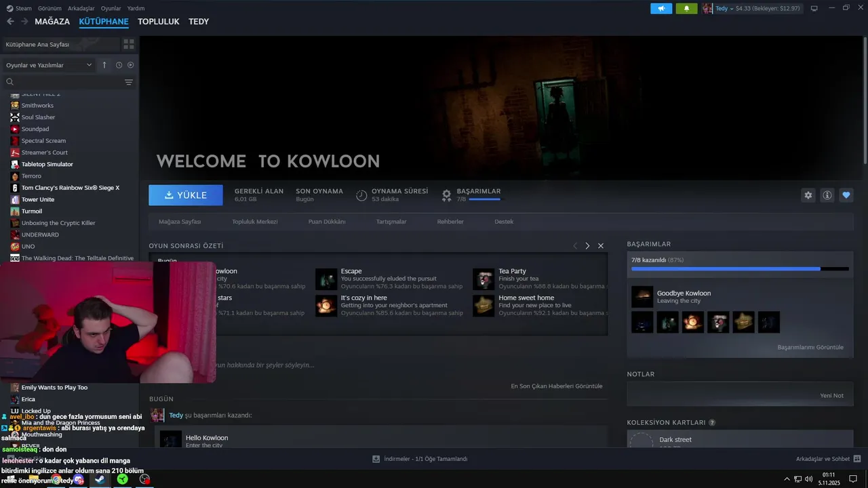
Task: Go forward with the right arrow navigation icon
Action: 24,22
